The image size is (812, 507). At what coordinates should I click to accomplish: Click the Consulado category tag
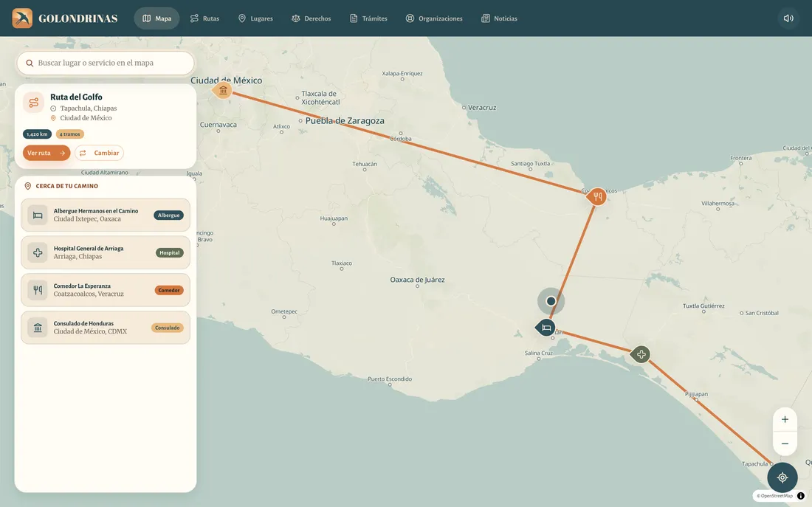[168, 328]
